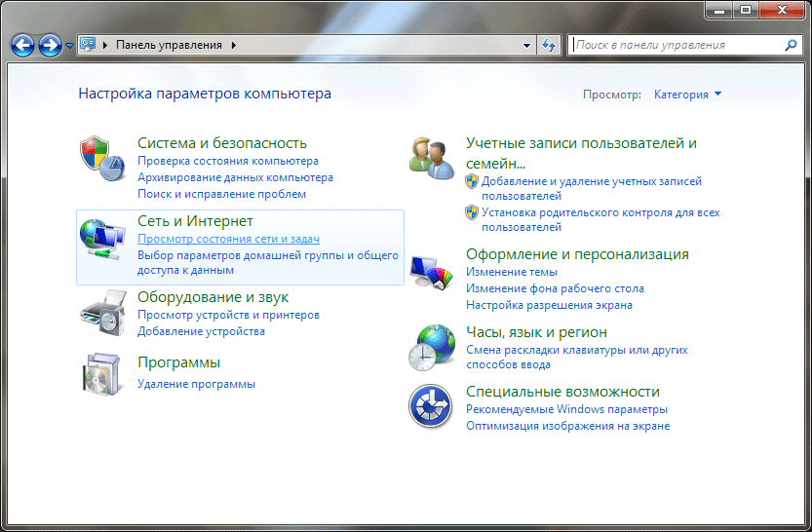Open the Часы, язык и регион clock icon

(x=431, y=348)
